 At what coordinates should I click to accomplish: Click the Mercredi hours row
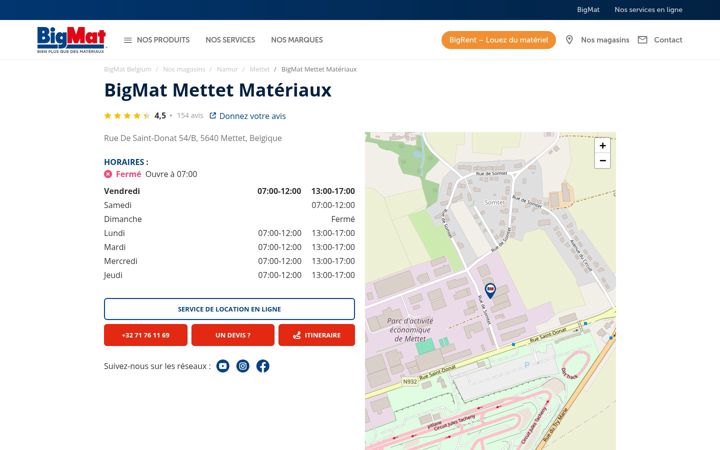(229, 261)
